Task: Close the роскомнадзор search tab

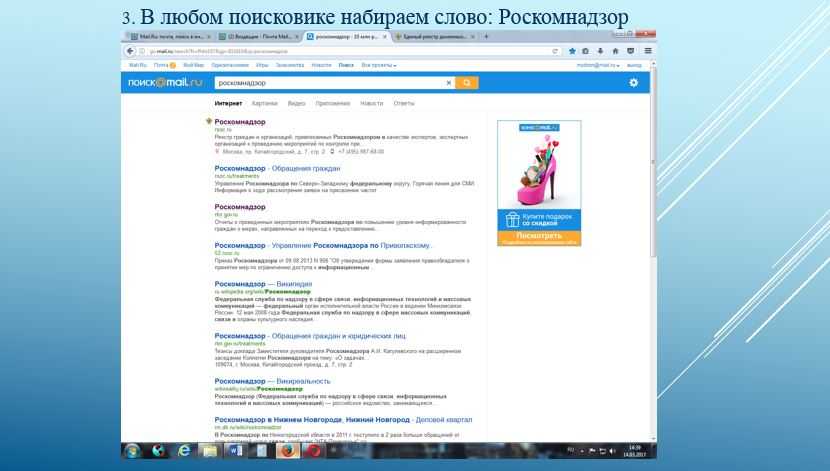Action: click(385, 37)
